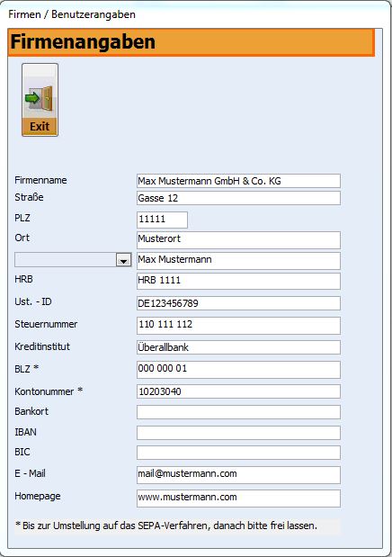Click the Steuernummer label
Screen dimensions: 392x557
pyautogui.click(x=46, y=324)
